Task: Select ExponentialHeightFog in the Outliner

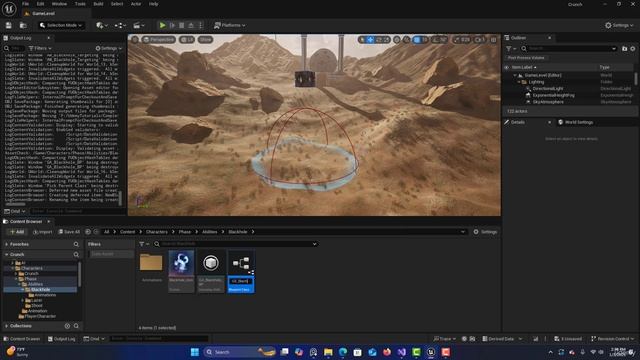Action: 553,95
